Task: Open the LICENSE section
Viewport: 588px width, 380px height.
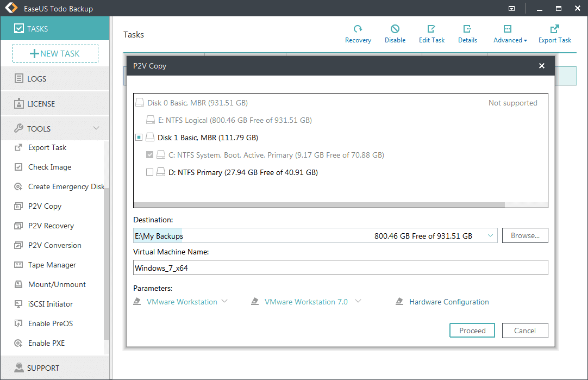Action: click(41, 104)
